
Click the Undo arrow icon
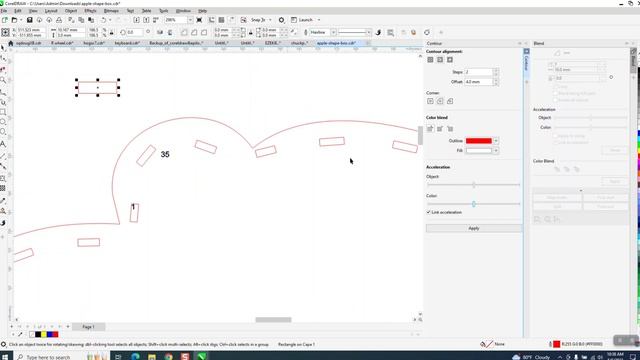click(x=104, y=20)
